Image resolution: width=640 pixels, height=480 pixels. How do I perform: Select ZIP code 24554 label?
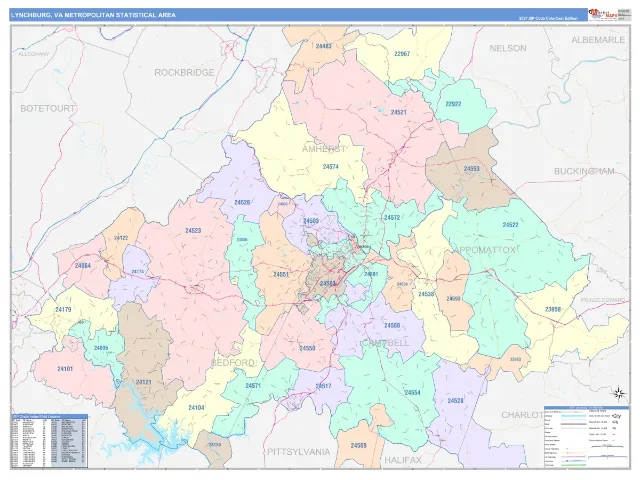pyautogui.click(x=412, y=393)
